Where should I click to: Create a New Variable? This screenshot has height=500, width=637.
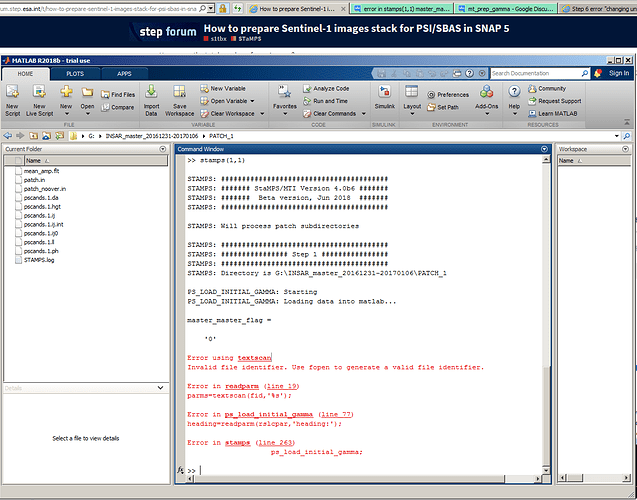coord(223,89)
